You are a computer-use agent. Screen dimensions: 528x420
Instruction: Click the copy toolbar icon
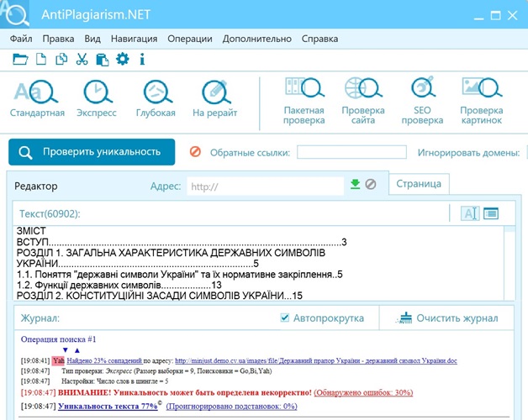pos(61,60)
